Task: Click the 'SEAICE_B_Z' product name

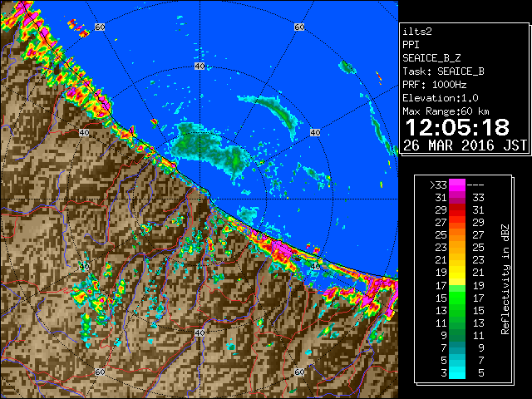Action: [x=431, y=58]
